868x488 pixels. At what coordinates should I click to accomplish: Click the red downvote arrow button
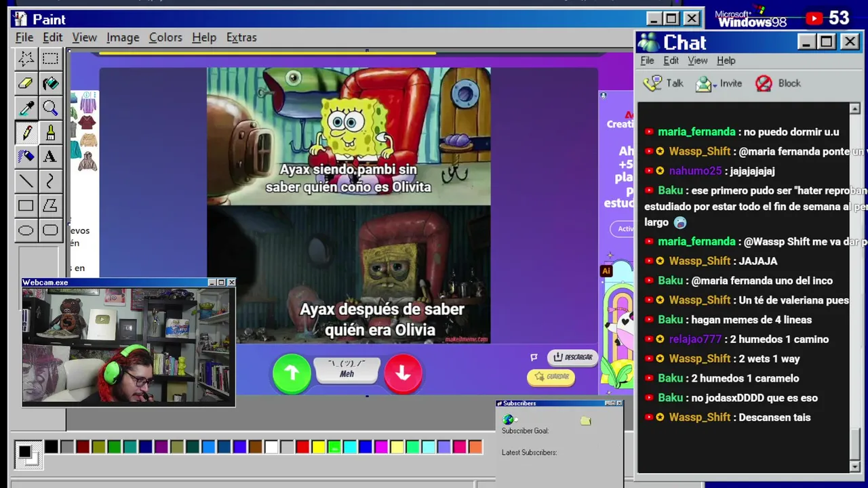point(403,373)
